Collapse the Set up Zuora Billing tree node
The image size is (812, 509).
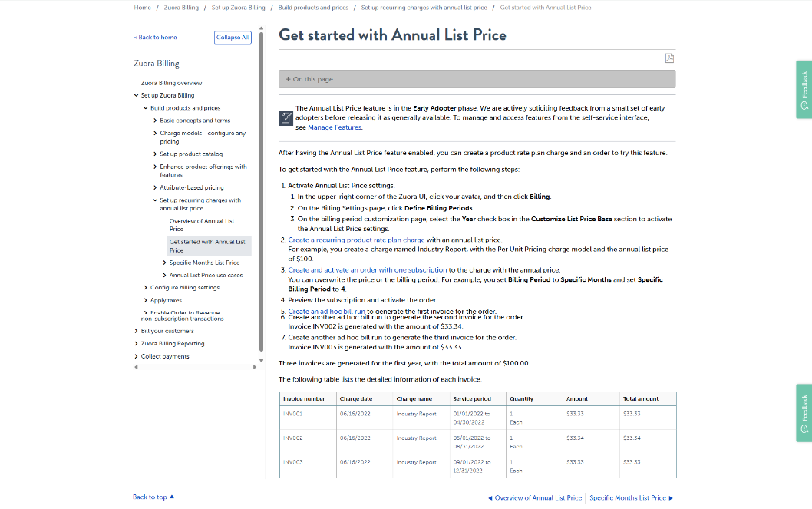coord(136,95)
